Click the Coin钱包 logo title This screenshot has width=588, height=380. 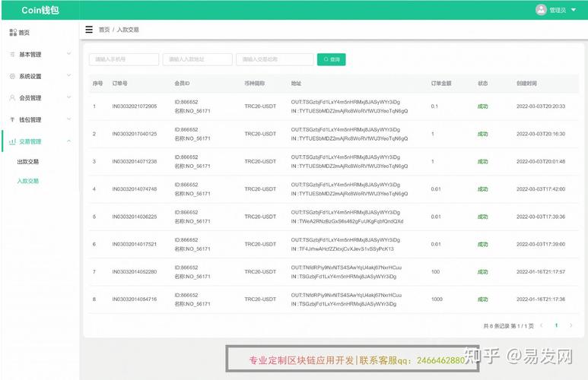40,10
